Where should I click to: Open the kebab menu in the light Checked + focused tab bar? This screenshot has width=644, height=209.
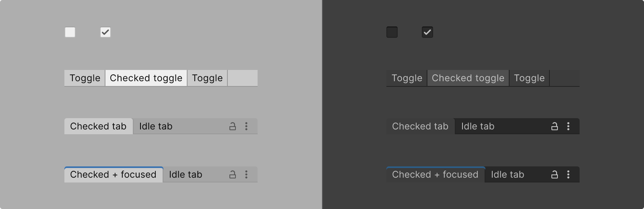pos(246,175)
